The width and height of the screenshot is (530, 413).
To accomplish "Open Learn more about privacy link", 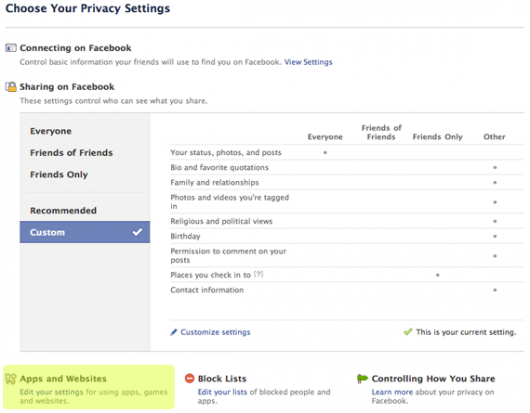I will 392,392.
